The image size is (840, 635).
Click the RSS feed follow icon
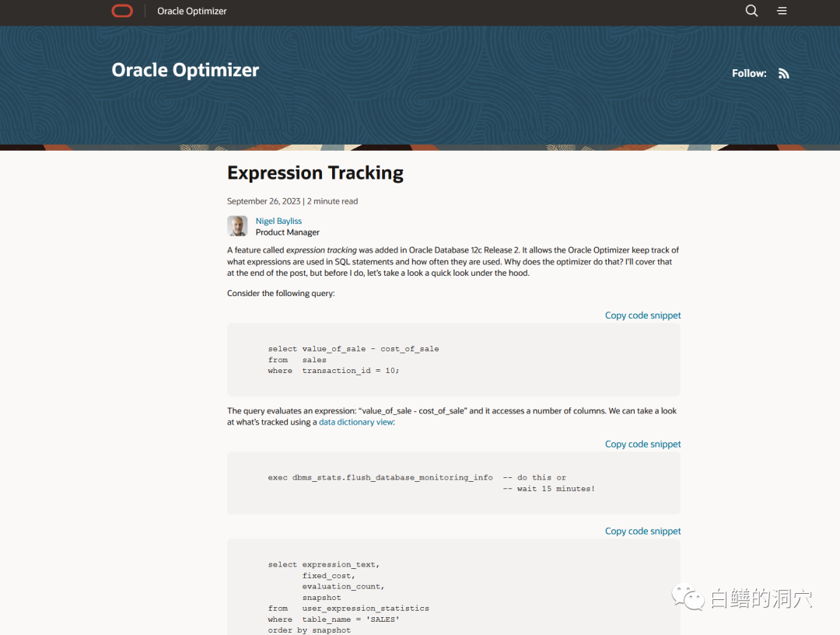783,73
